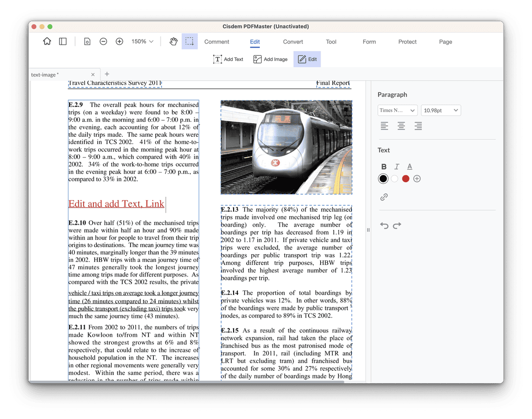Go to the Home screen icon
Viewport: 532px width, 419px height.
tap(47, 42)
